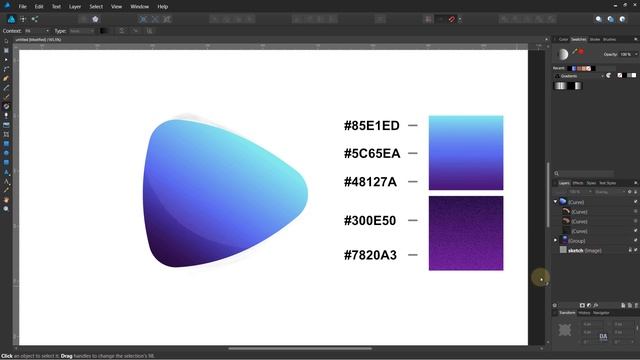The height and width of the screenshot is (360, 640).
Task: Toggle visibility of the sketch image layer
Action: point(636,250)
